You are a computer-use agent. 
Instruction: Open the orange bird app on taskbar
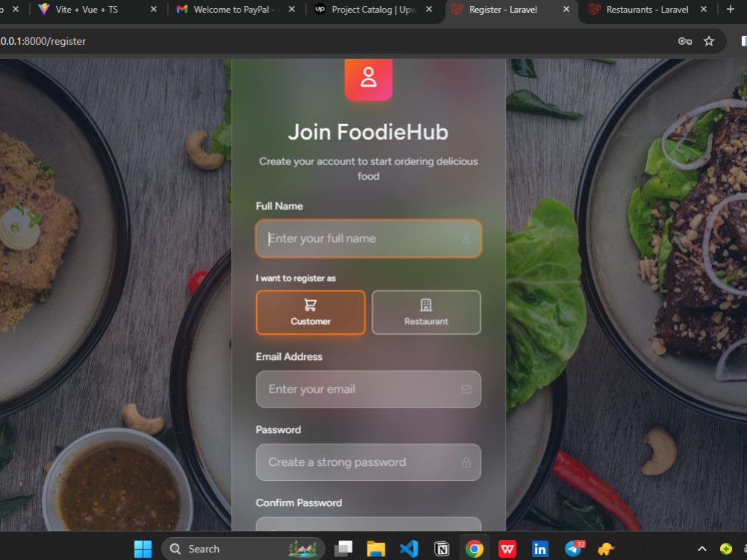606,549
